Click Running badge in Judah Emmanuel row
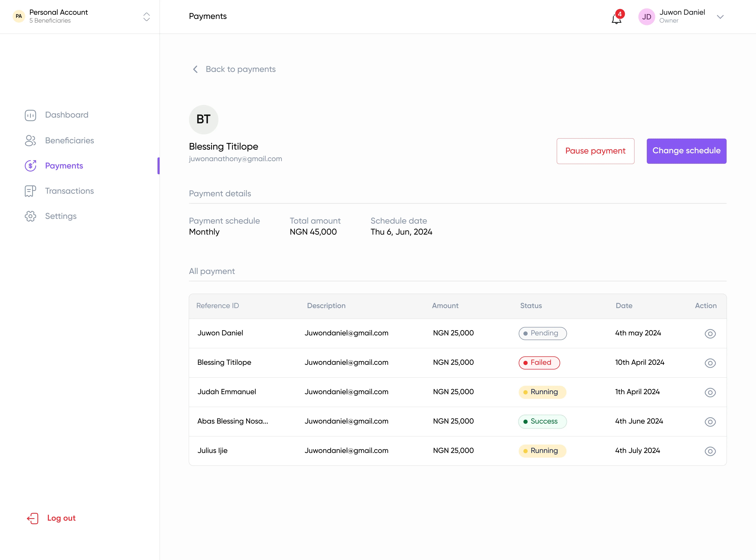Viewport: 756px width, 560px height. 542,392
